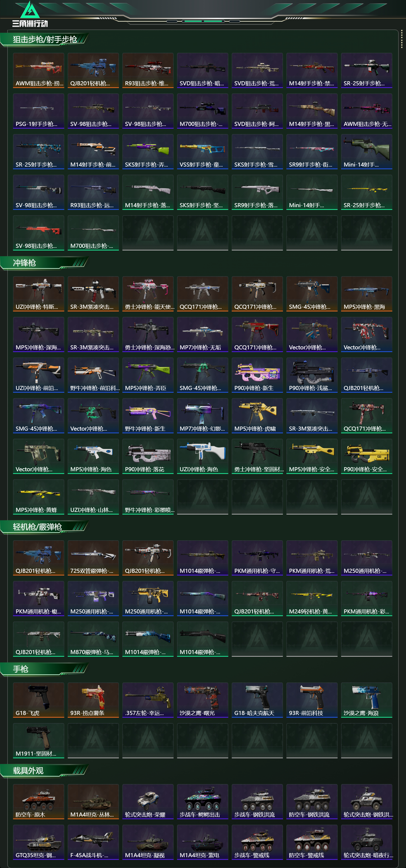Collapse the 冲锋枪 section header
Image resolution: width=406 pixels, height=868 pixels.
44,263
